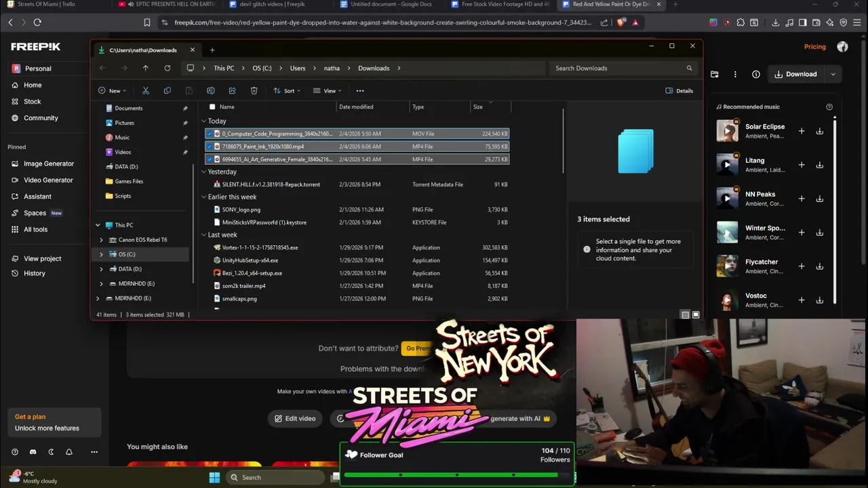Viewport: 868px width, 488px height.
Task: Click the Delete trash icon in Explorer
Action: tap(254, 91)
